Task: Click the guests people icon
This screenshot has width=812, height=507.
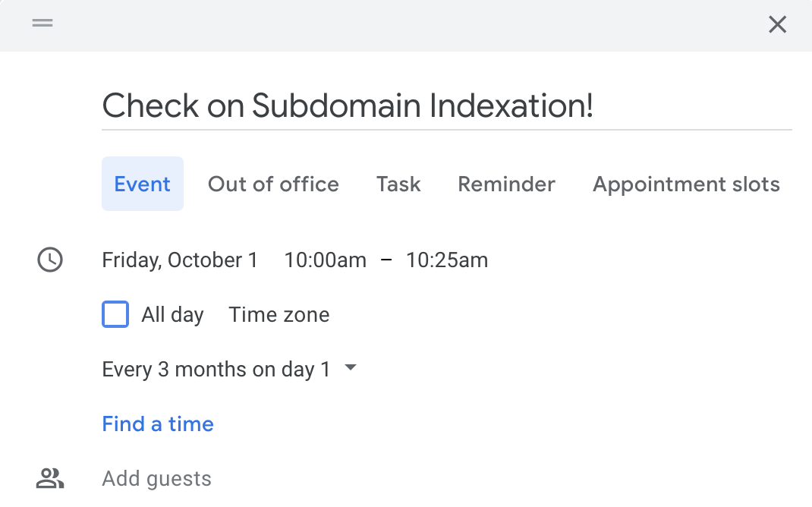Action: [x=50, y=478]
